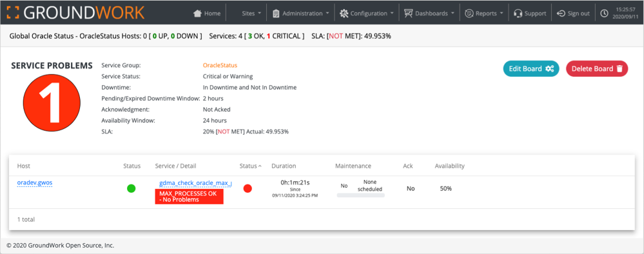644x254 pixels.
Task: Click the Sign out arrow icon
Action: [561, 14]
